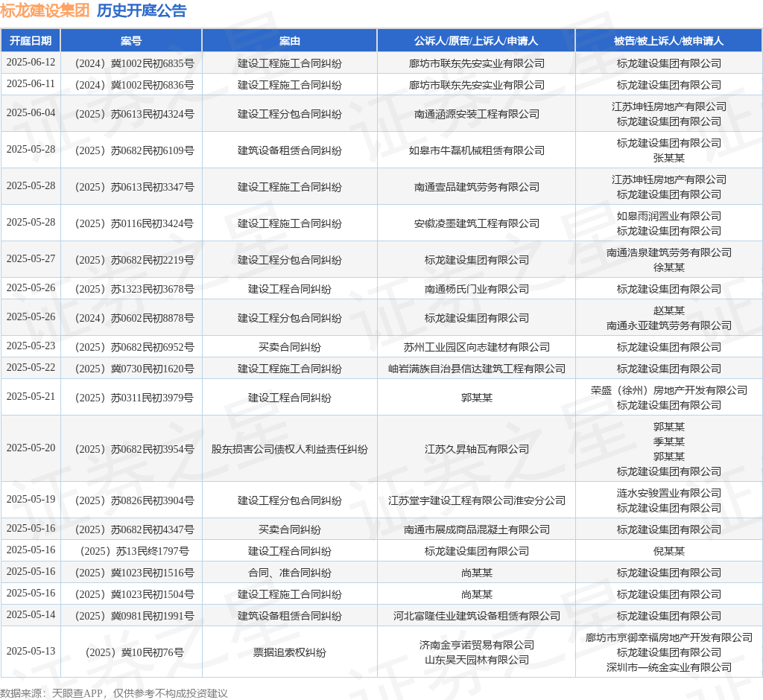Screen dimensions: 763x700
Task: Click case number (2025)冀1023民初1516号
Action: point(134,573)
